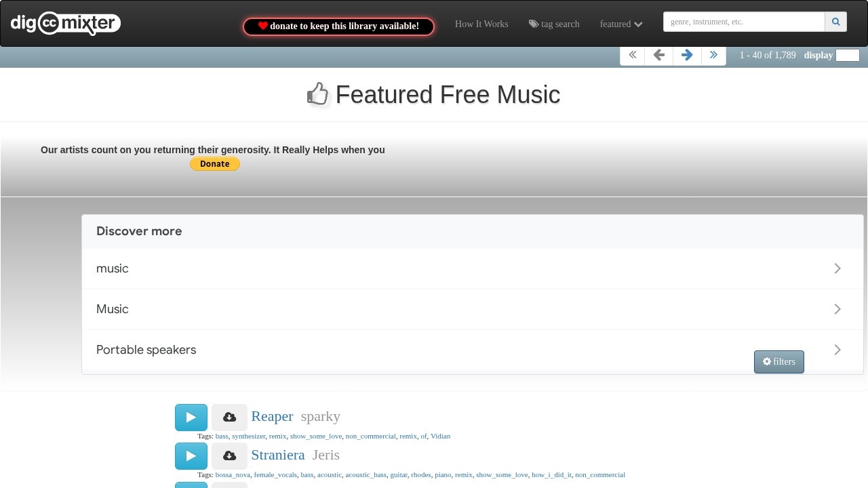Play the track "Straniera"
Screen dimensions: 868x488
click(x=191, y=455)
